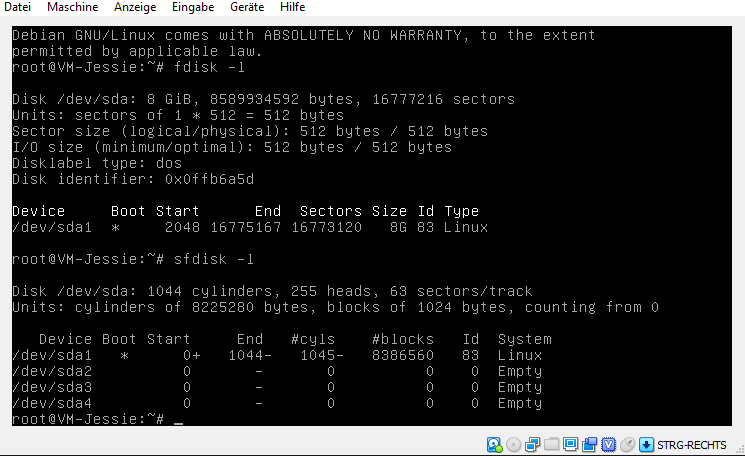Click the '/dev/sda3' row in sfdisk table
This screenshot has height=456, width=745.
tap(277, 387)
